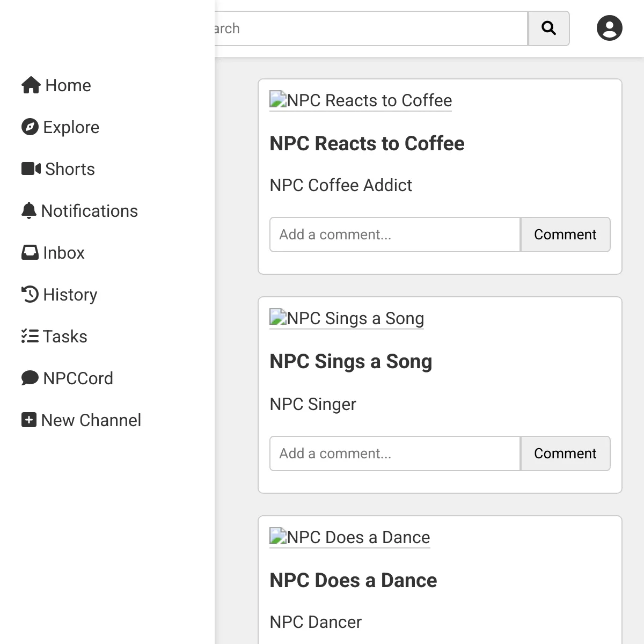Open NPC Does a Dance thumbnail

point(350,537)
